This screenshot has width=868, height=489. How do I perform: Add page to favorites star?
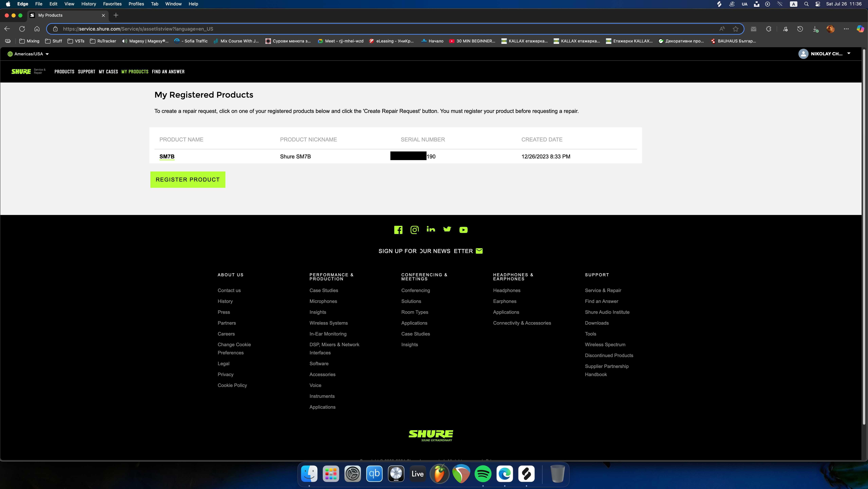coord(736,29)
